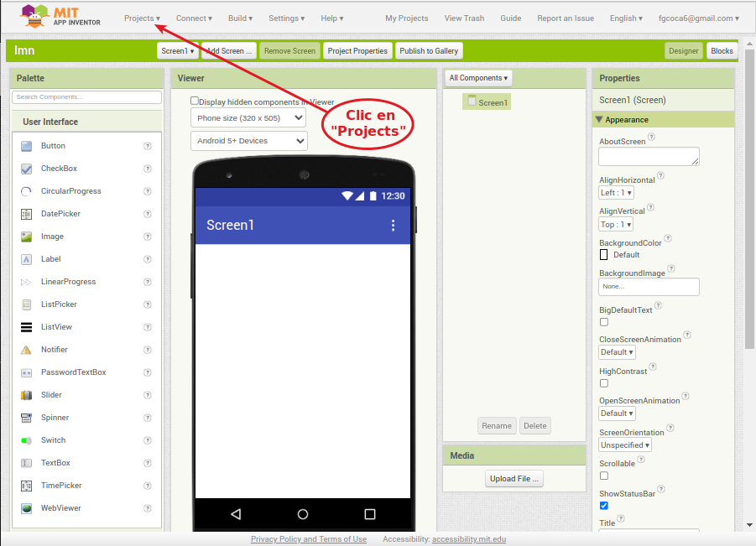756x546 pixels.
Task: Click the Search Components field
Action: coord(86,96)
